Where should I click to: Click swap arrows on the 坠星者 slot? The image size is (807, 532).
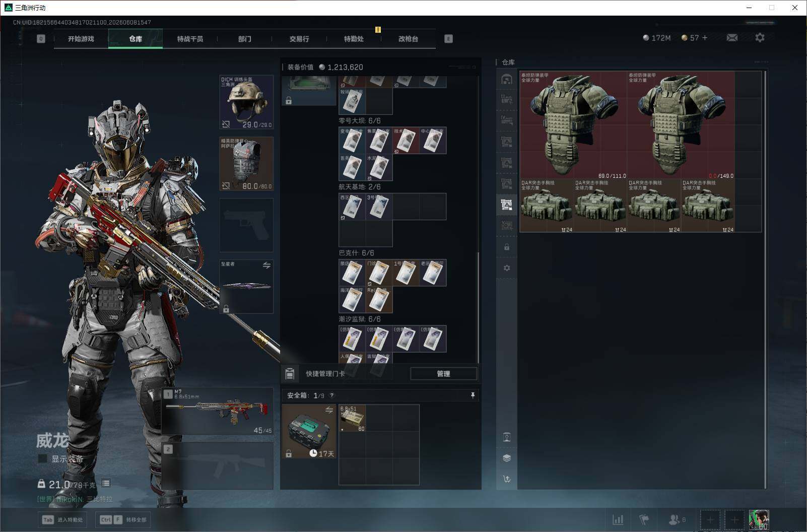[x=266, y=265]
